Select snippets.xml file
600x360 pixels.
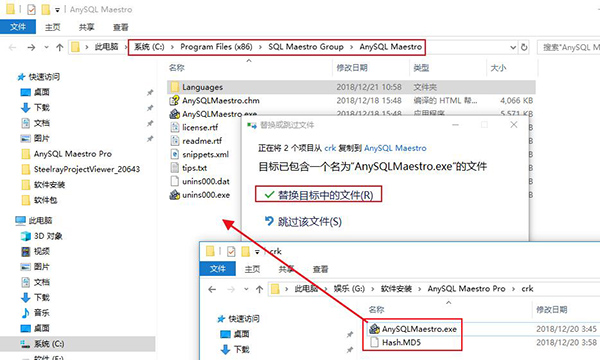click(199, 154)
